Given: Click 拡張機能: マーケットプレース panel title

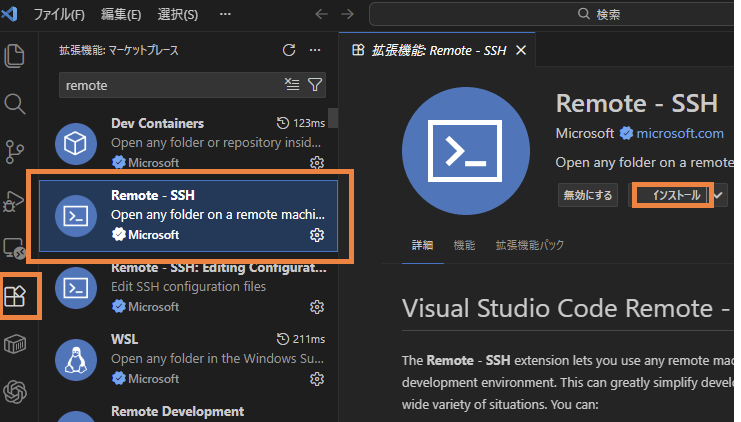Looking at the screenshot, I should (119, 50).
